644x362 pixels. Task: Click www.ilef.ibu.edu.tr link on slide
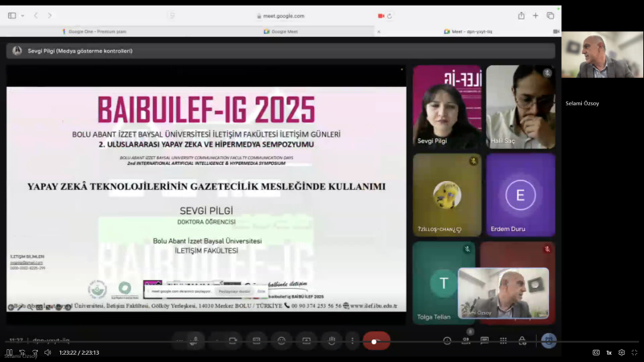[x=374, y=306]
